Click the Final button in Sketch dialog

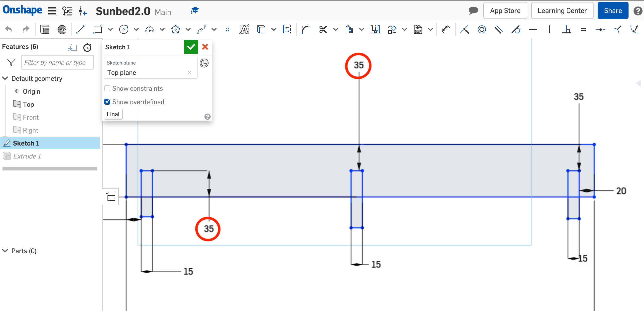pyautogui.click(x=113, y=114)
